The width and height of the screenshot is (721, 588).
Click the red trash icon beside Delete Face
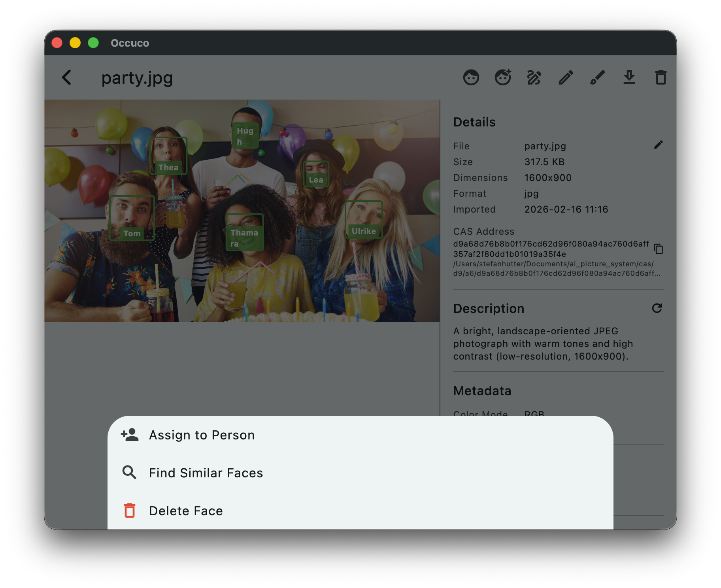click(130, 511)
